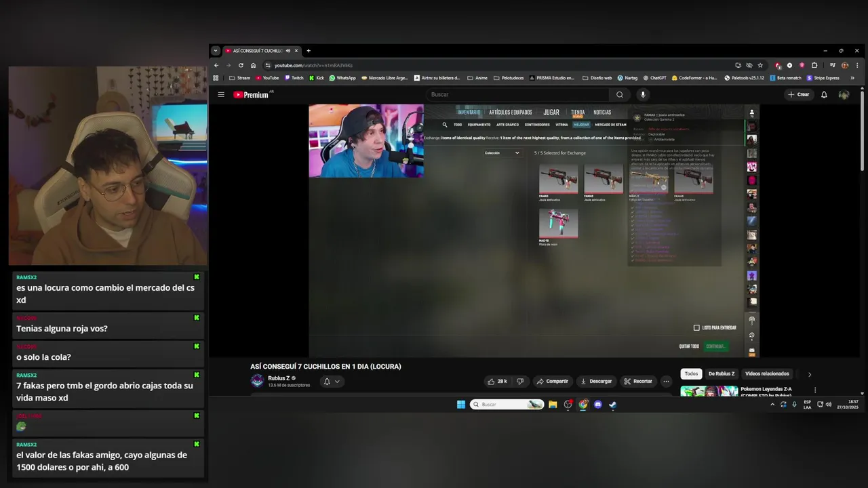Toggle notification bell for Rubius Z
This screenshot has height=488, width=868.
(331, 382)
